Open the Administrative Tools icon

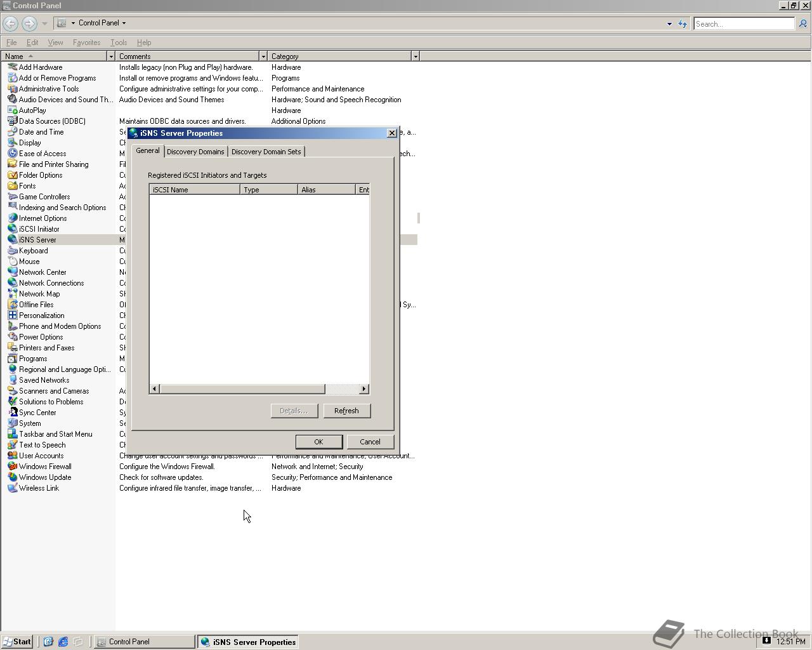pyautogui.click(x=12, y=89)
